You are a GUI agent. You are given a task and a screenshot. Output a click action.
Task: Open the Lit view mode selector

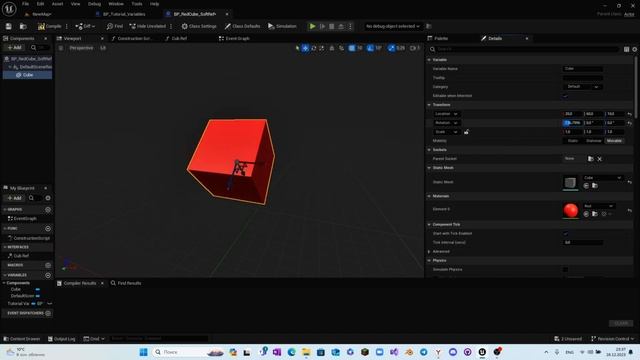[x=103, y=48]
